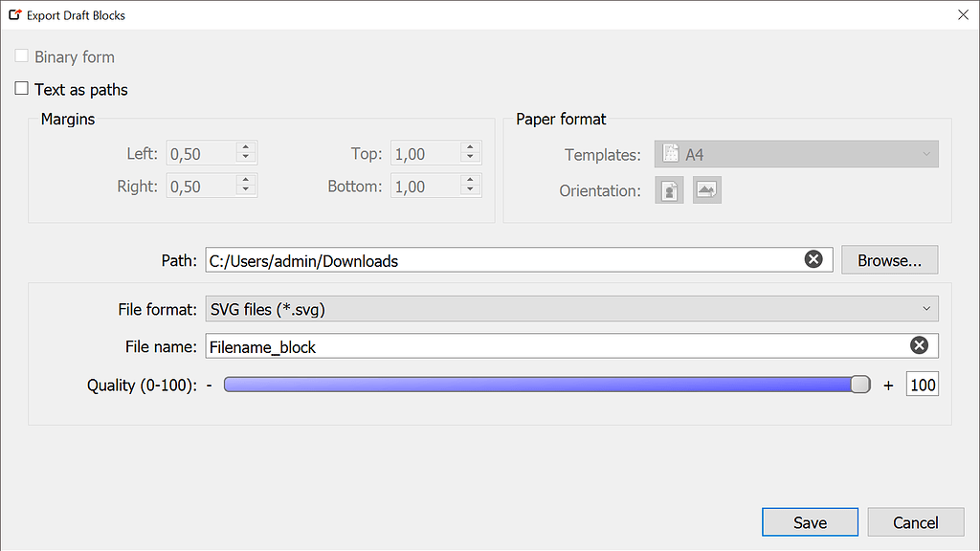The height and width of the screenshot is (551, 980).
Task: Click the minus icon to lower quality
Action: [x=210, y=385]
